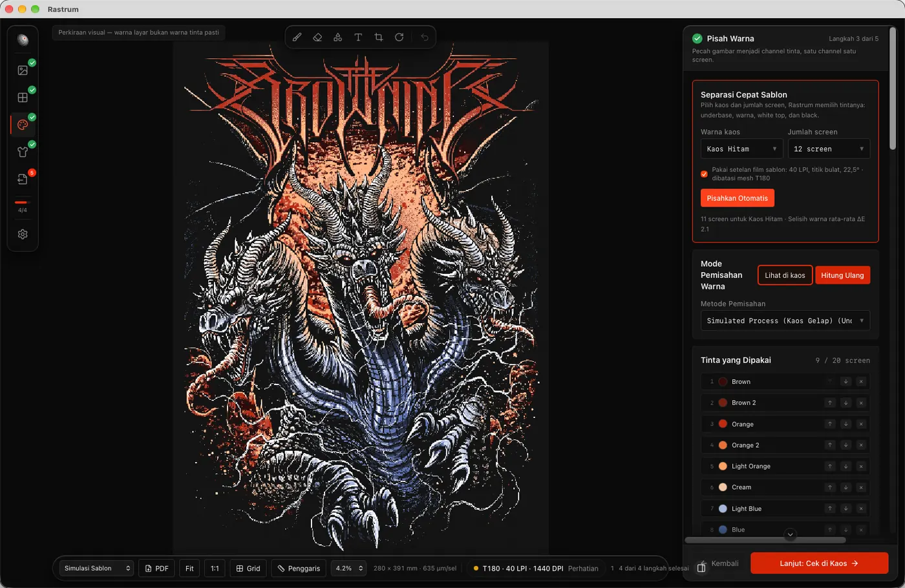Open the Metode Pemisahan dropdown

785,320
